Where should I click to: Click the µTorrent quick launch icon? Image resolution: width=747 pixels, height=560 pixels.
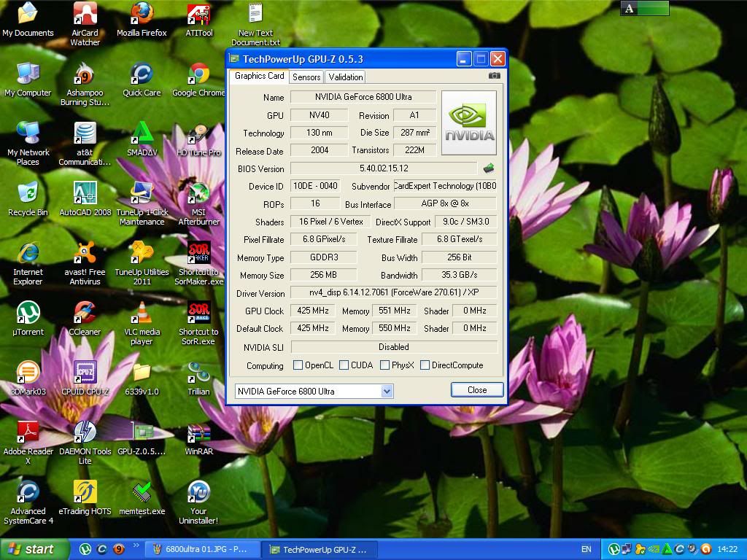[85, 550]
